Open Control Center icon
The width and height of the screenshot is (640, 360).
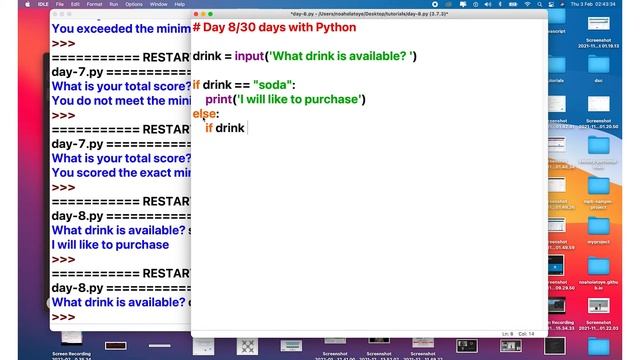(551, 4)
